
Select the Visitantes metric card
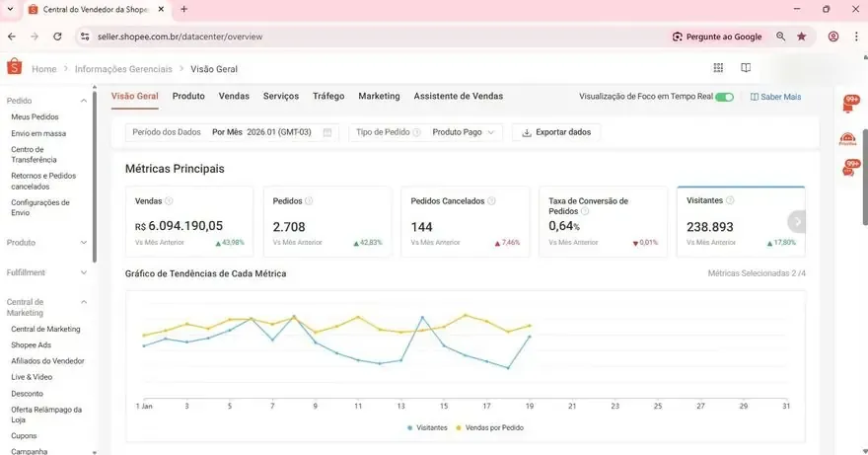tap(741, 222)
